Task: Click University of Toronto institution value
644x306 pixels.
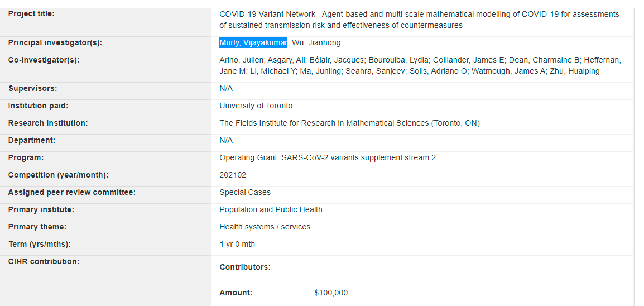Action: coord(256,106)
